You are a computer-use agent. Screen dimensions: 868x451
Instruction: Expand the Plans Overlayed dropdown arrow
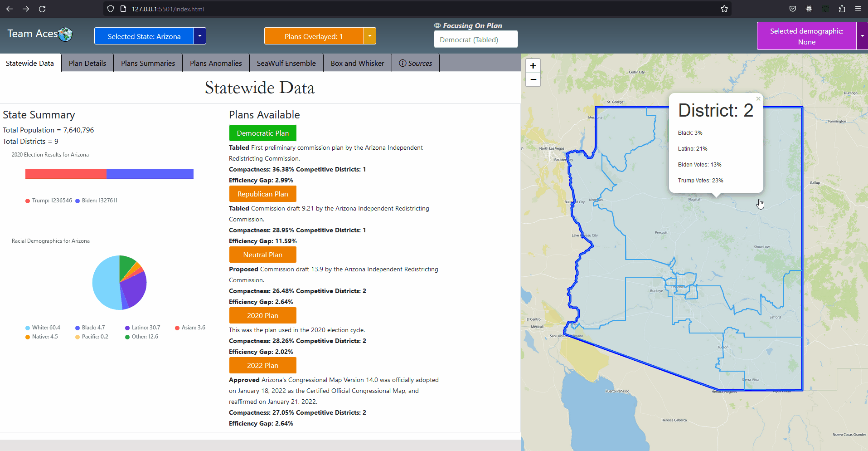click(x=370, y=36)
